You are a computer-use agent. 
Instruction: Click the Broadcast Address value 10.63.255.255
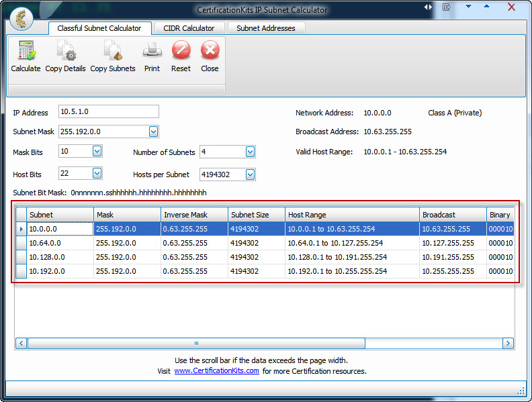[x=388, y=132]
